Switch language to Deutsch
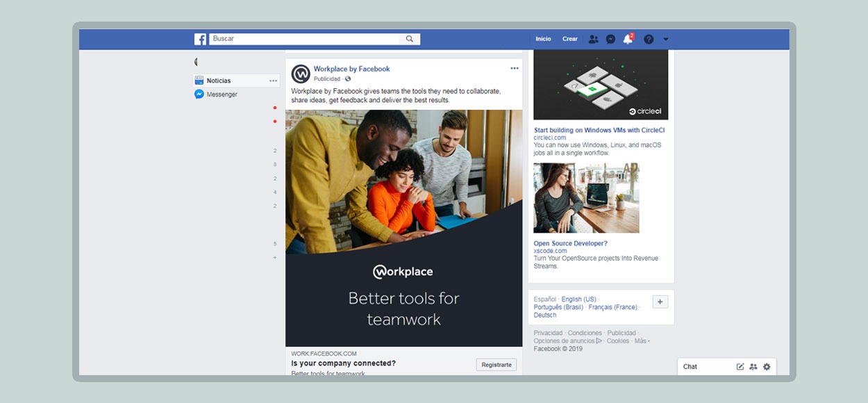The height and width of the screenshot is (403, 868). tap(545, 315)
